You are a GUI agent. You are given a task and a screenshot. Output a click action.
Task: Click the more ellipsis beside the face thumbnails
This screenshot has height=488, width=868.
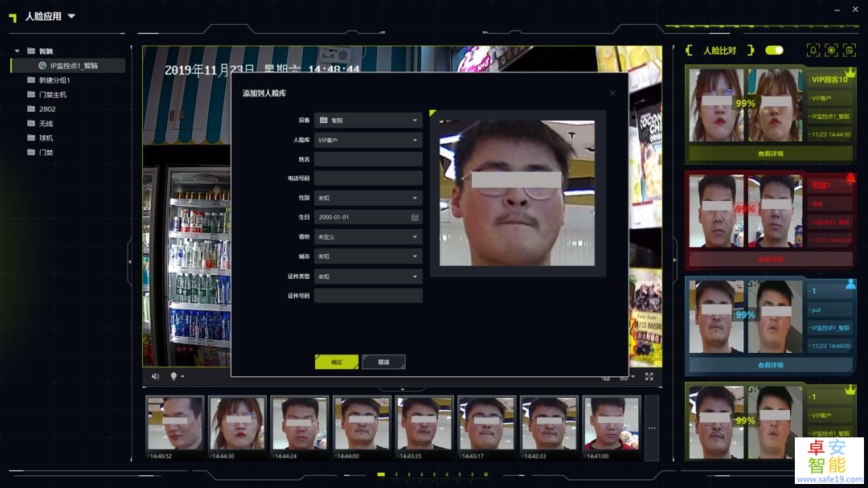(652, 427)
